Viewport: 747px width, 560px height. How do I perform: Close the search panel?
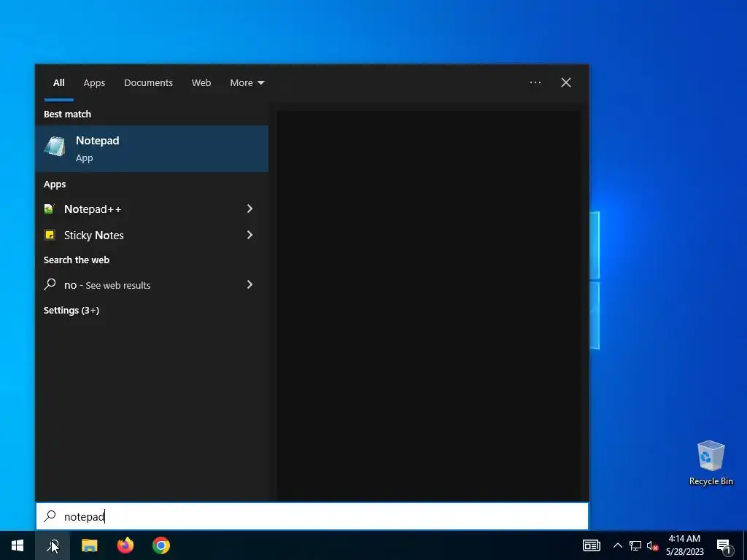click(x=566, y=83)
